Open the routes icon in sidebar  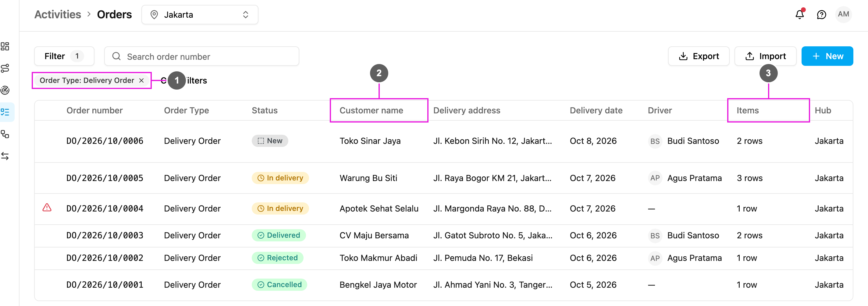click(5, 68)
